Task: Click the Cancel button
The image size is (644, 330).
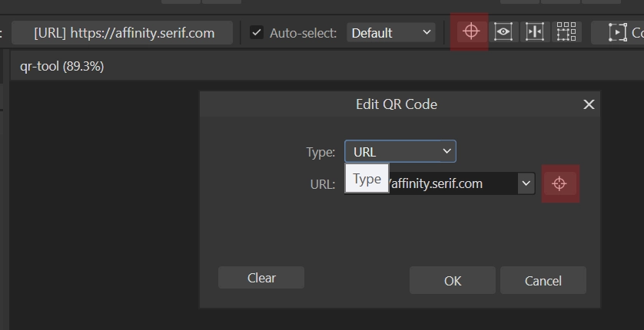Action: 543,280
